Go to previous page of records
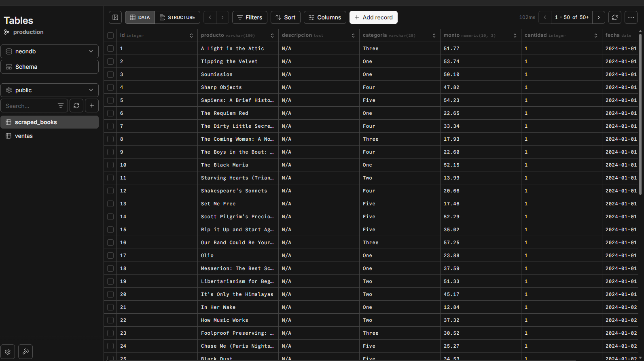This screenshot has width=644, height=361. pos(545,17)
